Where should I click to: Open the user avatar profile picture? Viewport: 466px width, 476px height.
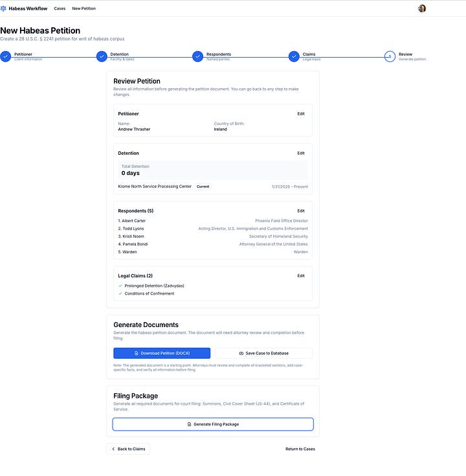422,8
